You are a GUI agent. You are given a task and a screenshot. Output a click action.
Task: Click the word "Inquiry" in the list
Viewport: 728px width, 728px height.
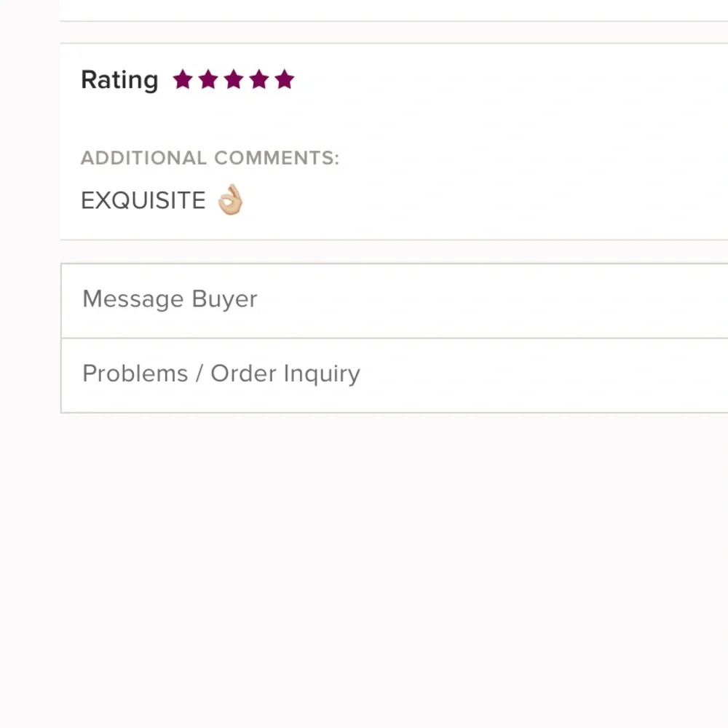tap(322, 374)
